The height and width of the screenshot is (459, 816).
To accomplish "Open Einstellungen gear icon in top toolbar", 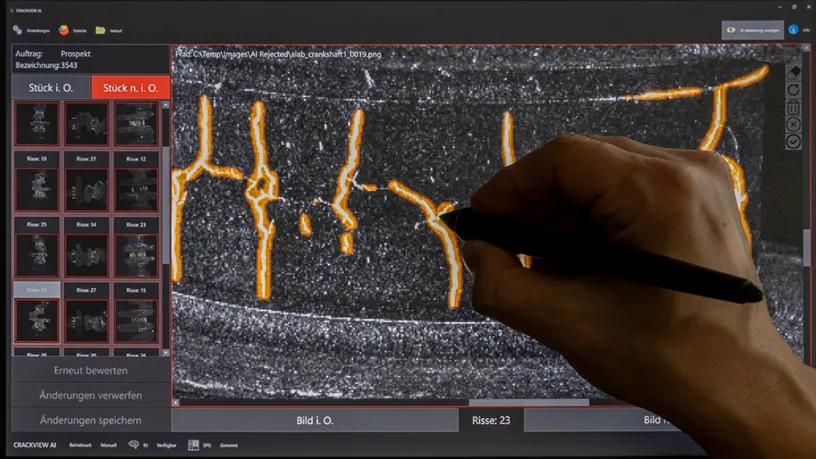I will point(17,30).
